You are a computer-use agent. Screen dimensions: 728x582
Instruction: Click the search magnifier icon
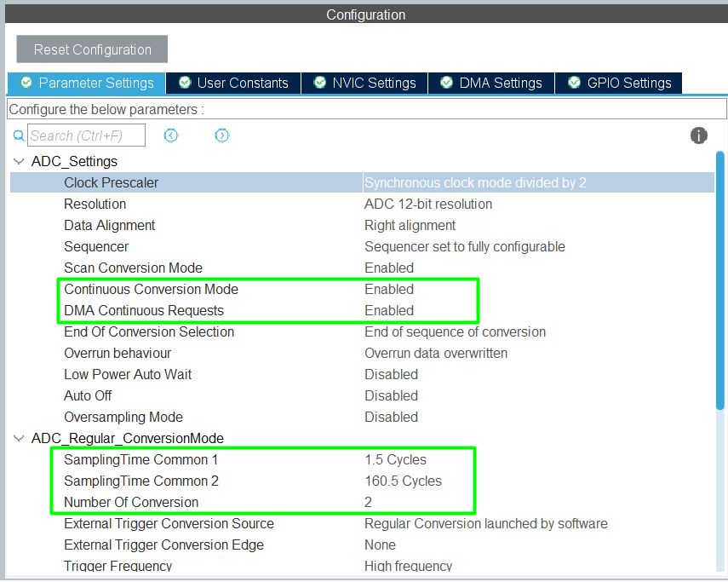pyautogui.click(x=19, y=135)
